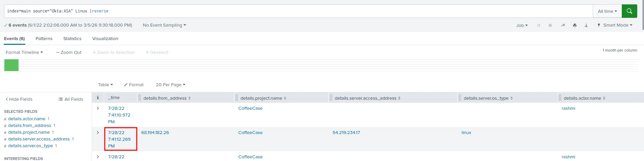Open details.project.name field in sidebar
This screenshot has width=644, height=161.
pos(29,132)
